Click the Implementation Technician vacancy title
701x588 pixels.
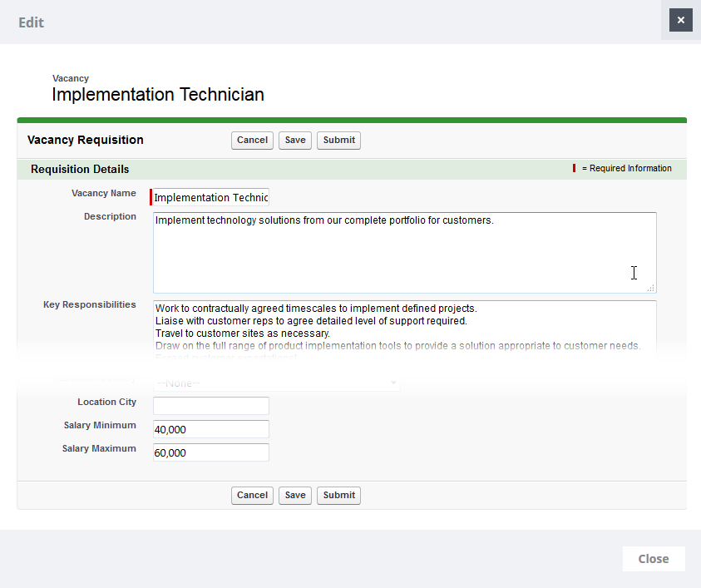pyautogui.click(x=158, y=95)
